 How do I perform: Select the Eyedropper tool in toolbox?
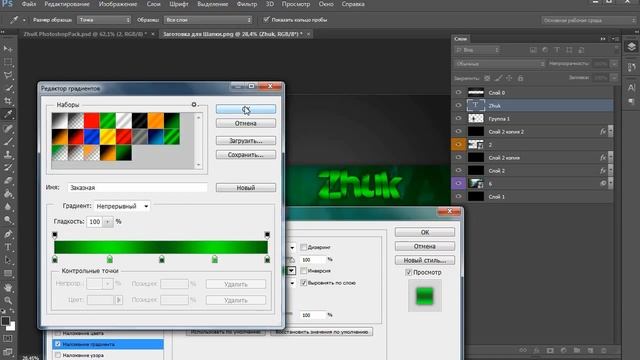click(x=8, y=115)
